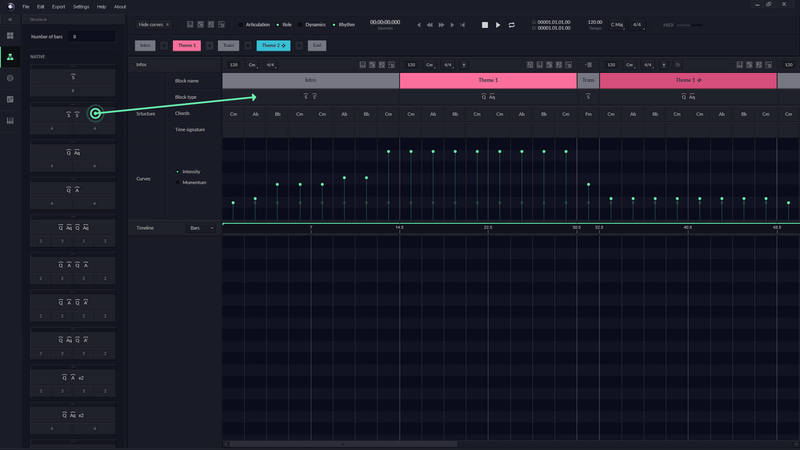Click the rewind transport icon

click(430, 25)
